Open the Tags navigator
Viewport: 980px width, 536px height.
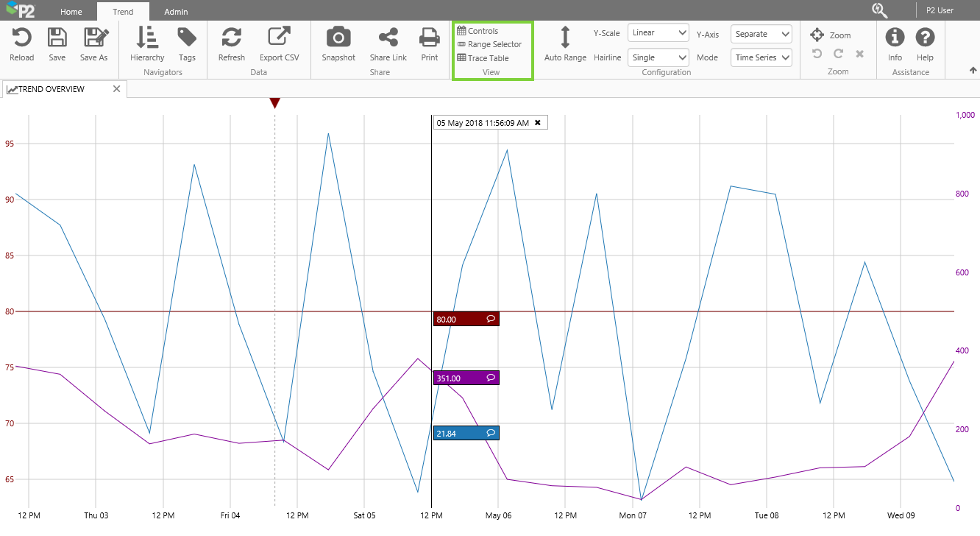[187, 38]
